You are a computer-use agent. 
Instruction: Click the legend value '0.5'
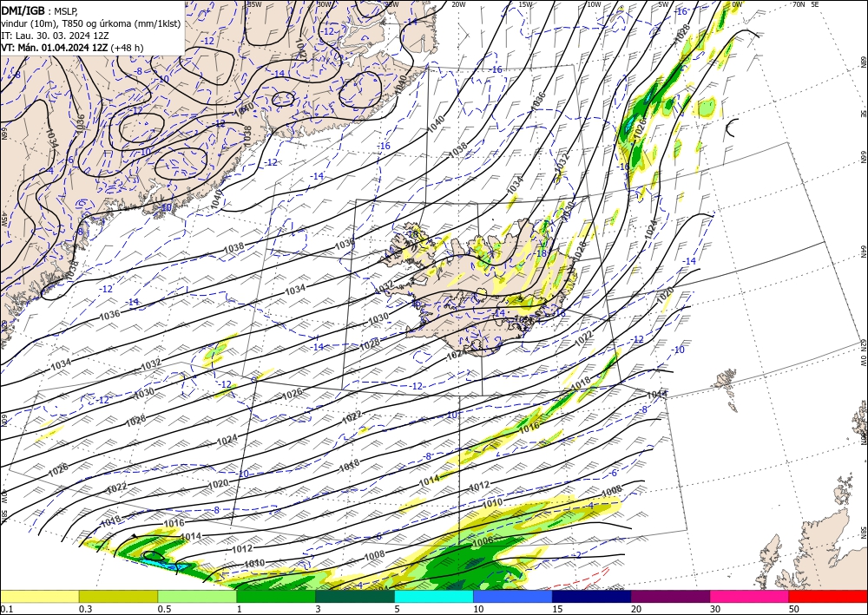click(x=164, y=609)
